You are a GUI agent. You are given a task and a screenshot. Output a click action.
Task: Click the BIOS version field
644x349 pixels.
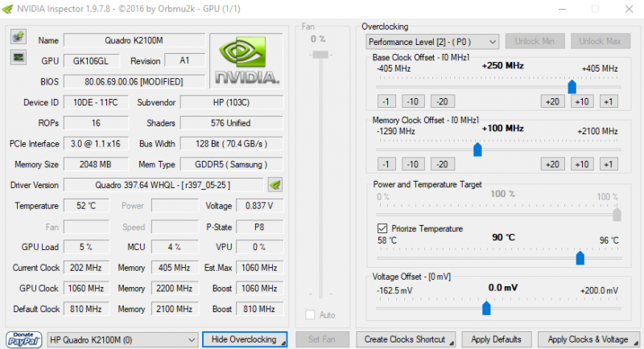coord(134,81)
